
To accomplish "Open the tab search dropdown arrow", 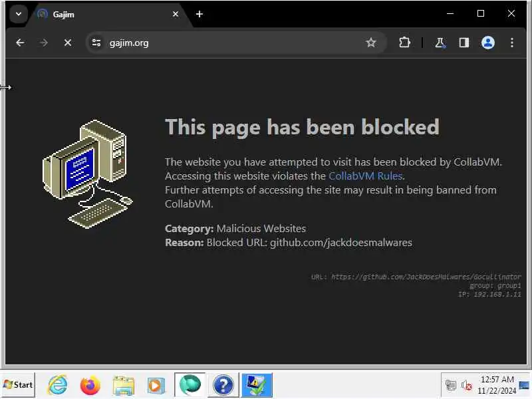I will coord(19,14).
